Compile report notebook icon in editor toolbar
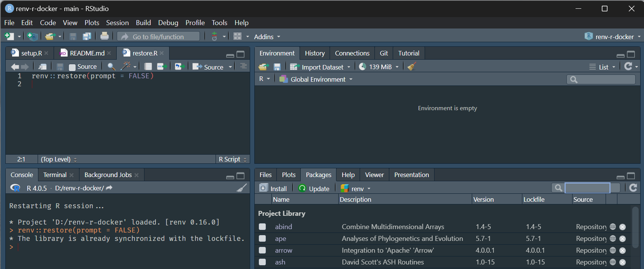This screenshot has width=644, height=269. (x=148, y=66)
